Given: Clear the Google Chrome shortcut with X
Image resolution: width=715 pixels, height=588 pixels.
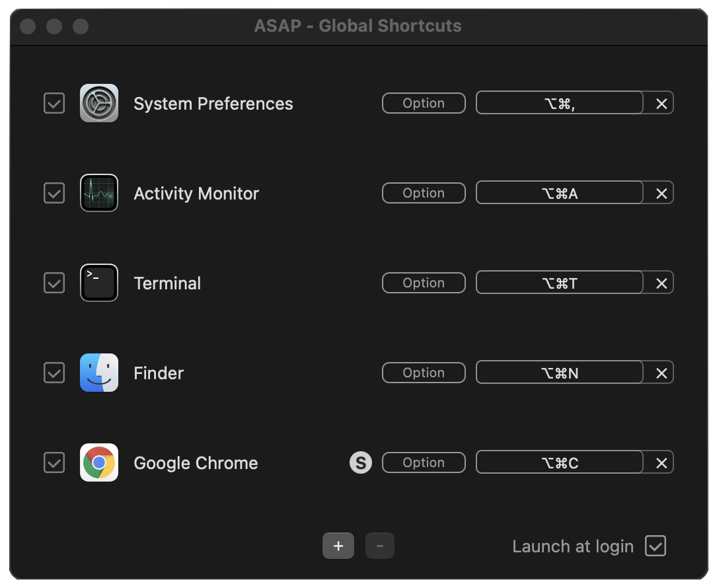Looking at the screenshot, I should (x=661, y=462).
